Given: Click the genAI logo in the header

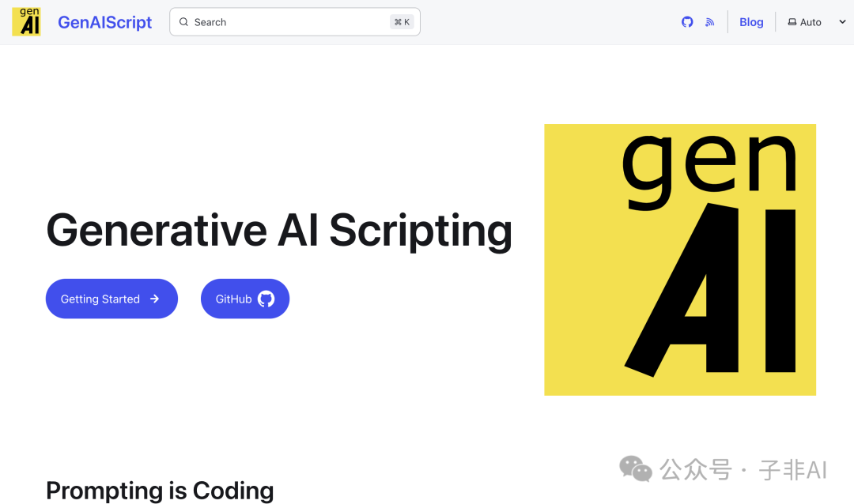Looking at the screenshot, I should point(26,22).
